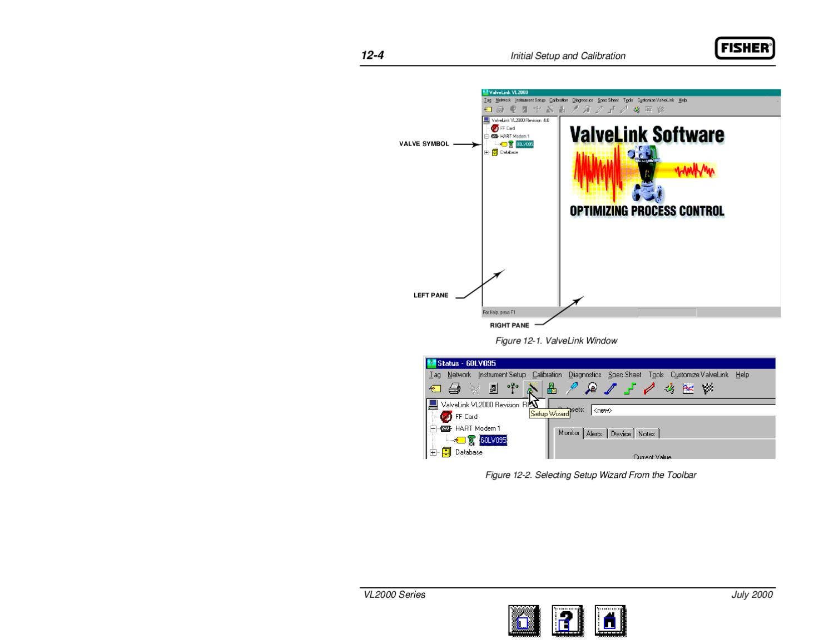Open Spec Sheet menu in Status window
Screen dimensions: 834x644
pyautogui.click(x=624, y=375)
